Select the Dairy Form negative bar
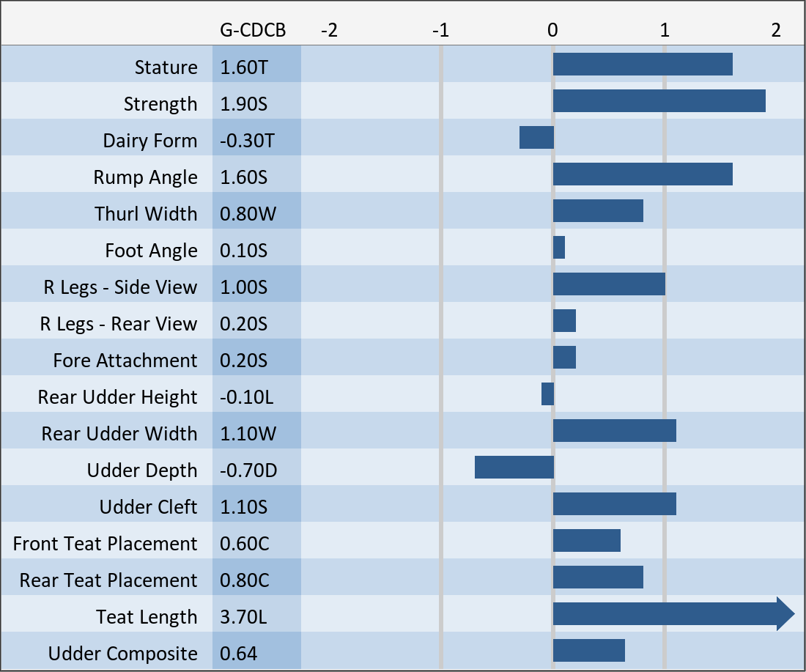Viewport: 806px width, 672px height. pos(536,138)
